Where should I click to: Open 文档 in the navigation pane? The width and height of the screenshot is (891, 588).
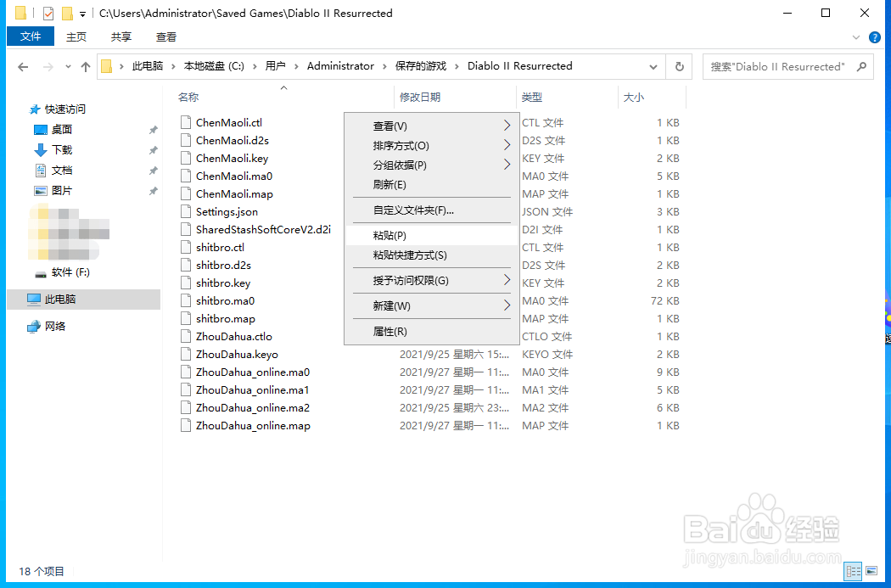[61, 171]
